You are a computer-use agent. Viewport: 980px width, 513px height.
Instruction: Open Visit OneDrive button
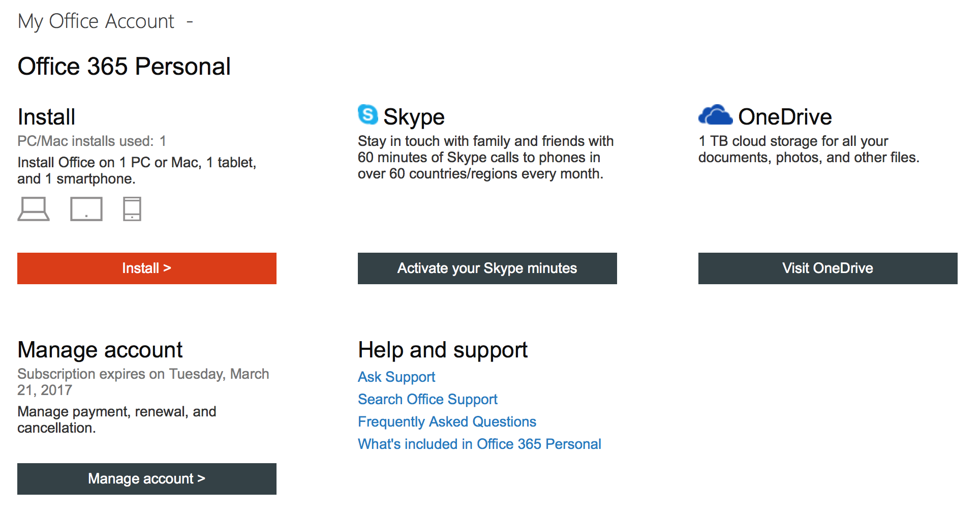pos(828,268)
